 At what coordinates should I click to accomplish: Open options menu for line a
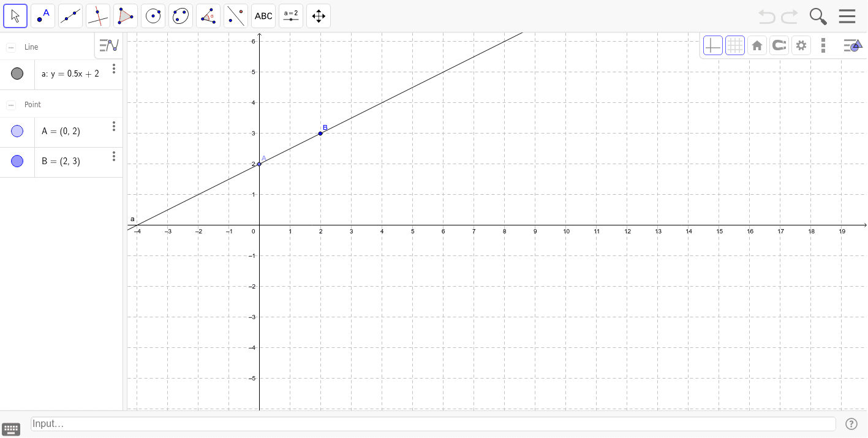pyautogui.click(x=114, y=69)
